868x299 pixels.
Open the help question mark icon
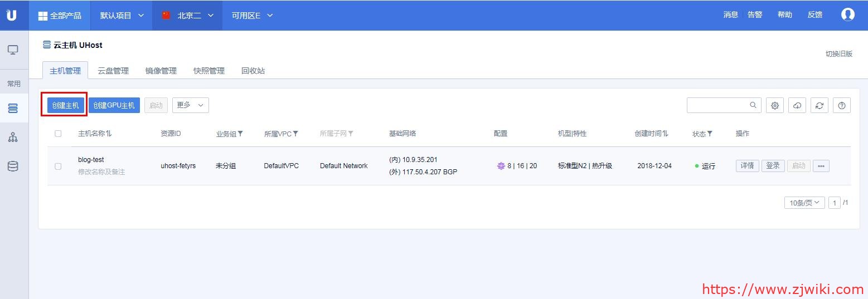[x=841, y=105]
